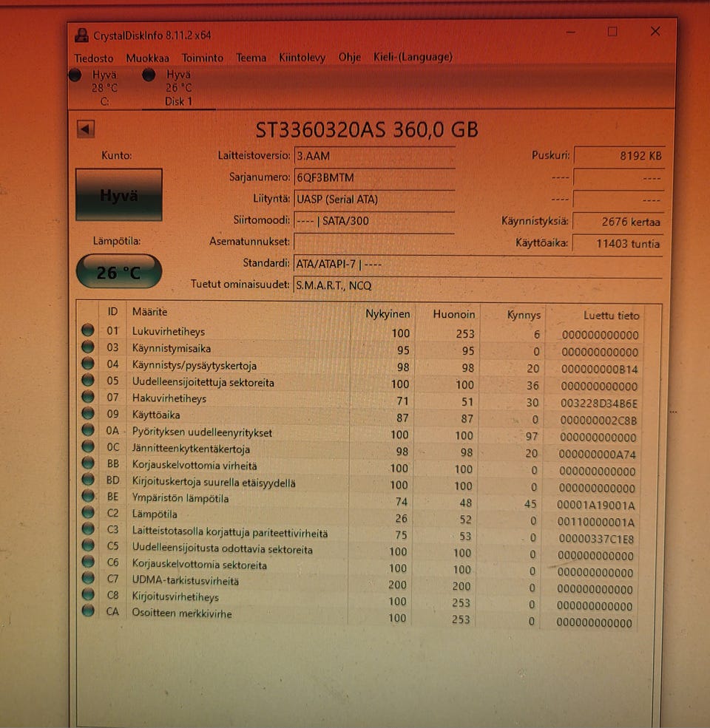Click the 26 °C temperature button
710x728 pixels.
(119, 272)
